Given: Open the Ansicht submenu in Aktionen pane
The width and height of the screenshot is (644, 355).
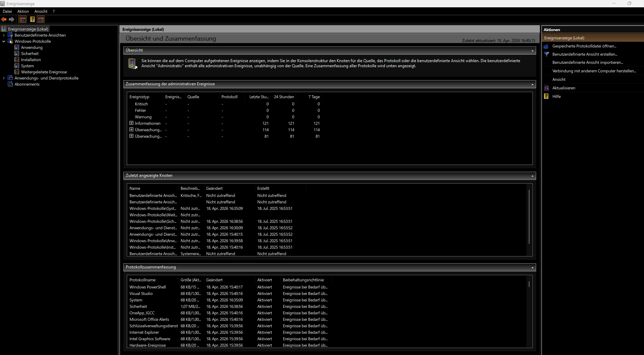Looking at the screenshot, I should tap(559, 79).
